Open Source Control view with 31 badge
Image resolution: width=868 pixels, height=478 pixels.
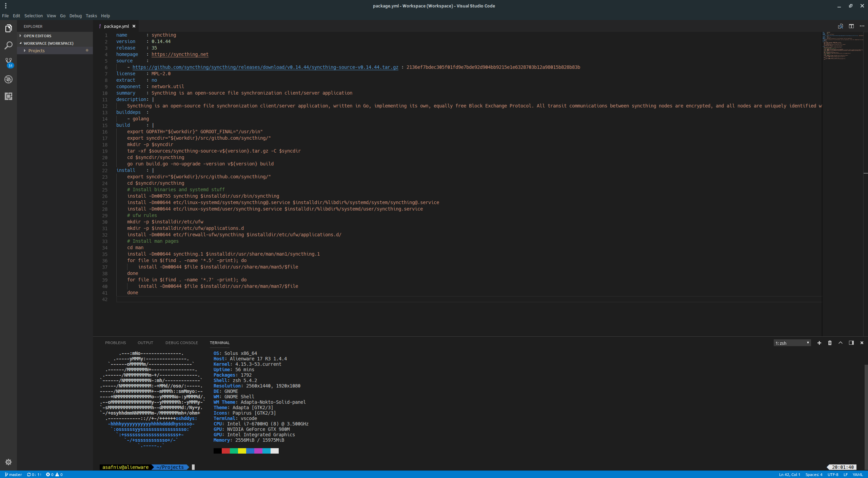[8, 62]
